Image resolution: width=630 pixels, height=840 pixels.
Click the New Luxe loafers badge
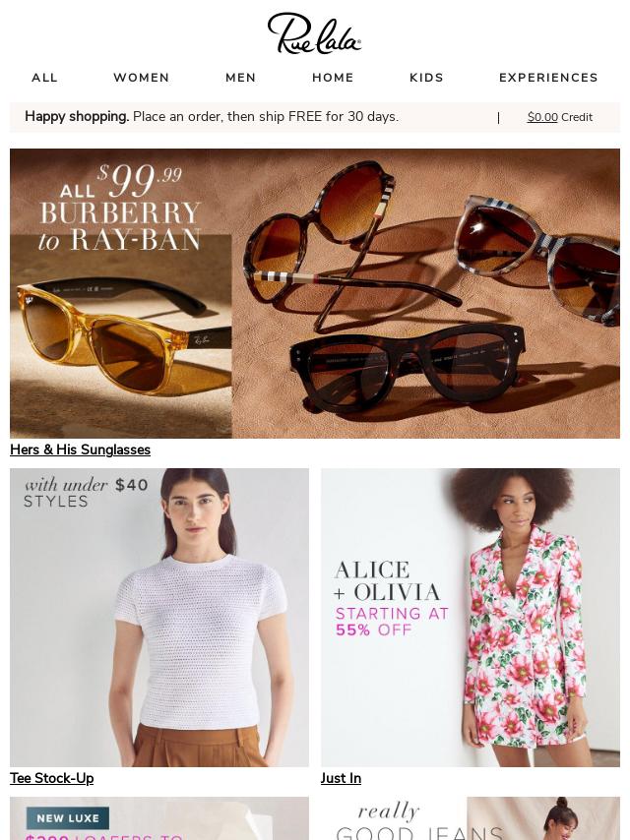tap(68, 818)
